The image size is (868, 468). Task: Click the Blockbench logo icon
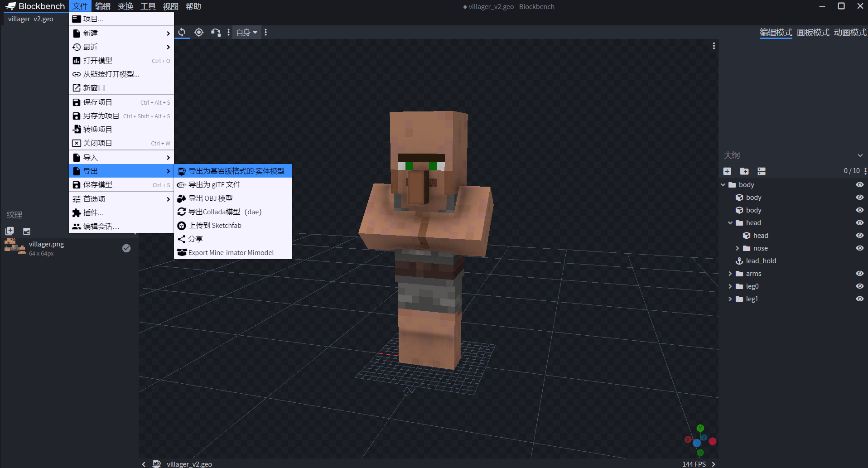[10, 6]
